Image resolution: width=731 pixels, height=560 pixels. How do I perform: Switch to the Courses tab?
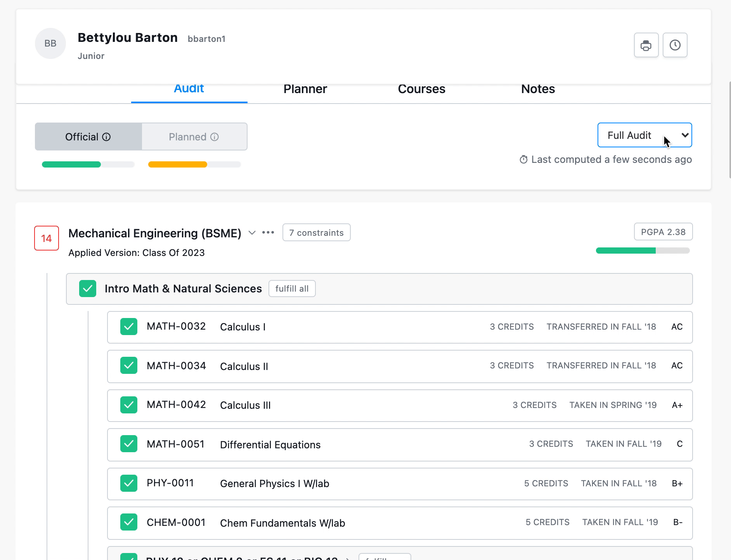(x=422, y=89)
